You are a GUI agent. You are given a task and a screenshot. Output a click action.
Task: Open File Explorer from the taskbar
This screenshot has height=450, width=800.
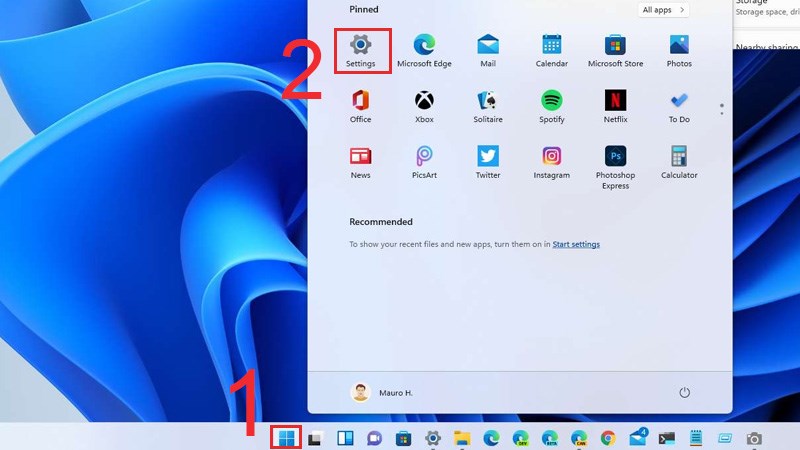pyautogui.click(x=462, y=438)
